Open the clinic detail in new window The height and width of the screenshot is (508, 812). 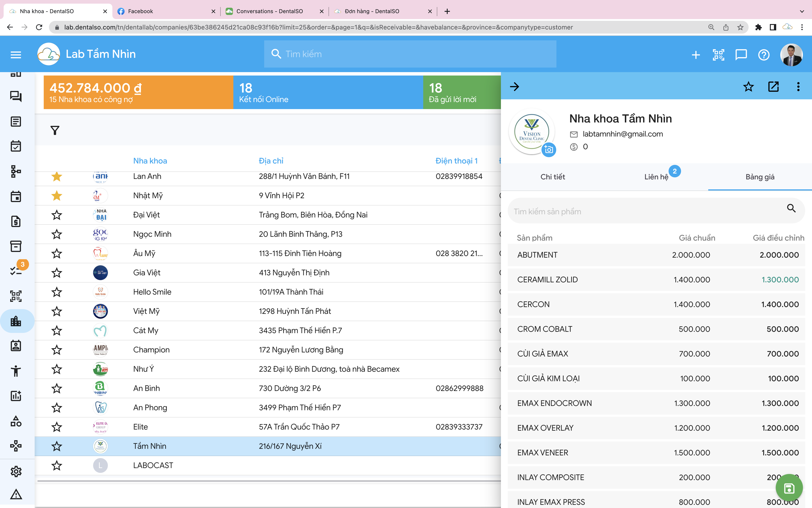[x=773, y=87]
